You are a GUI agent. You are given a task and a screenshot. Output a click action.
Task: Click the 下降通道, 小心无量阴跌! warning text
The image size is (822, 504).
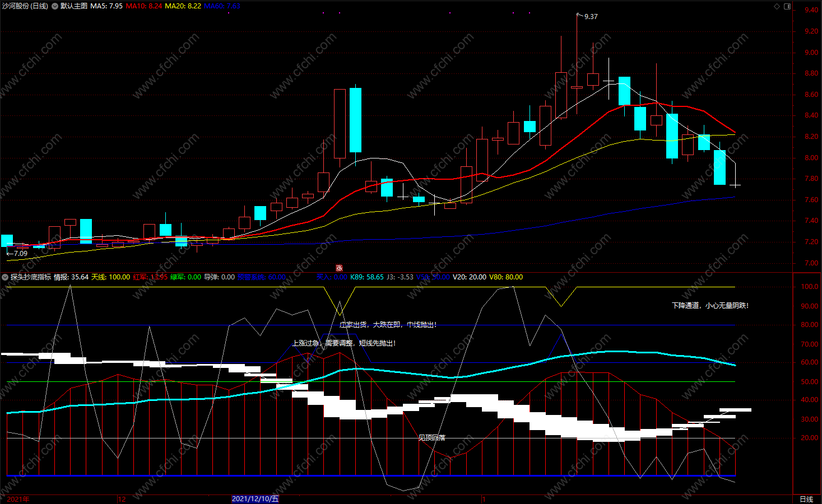tap(710, 306)
